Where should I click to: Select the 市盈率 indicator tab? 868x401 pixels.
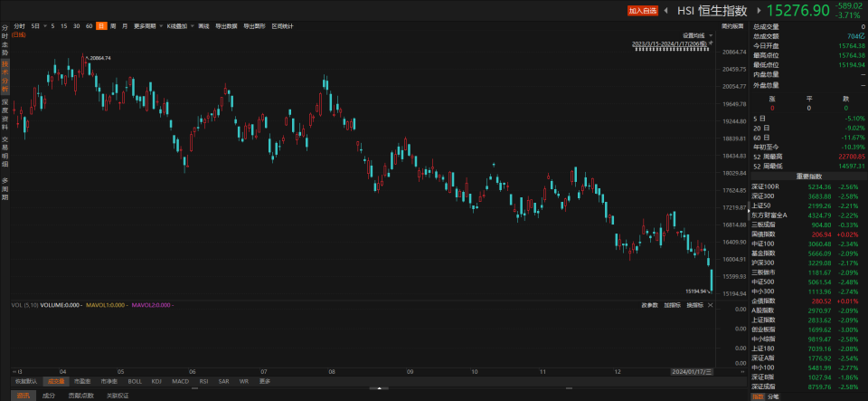(x=81, y=381)
